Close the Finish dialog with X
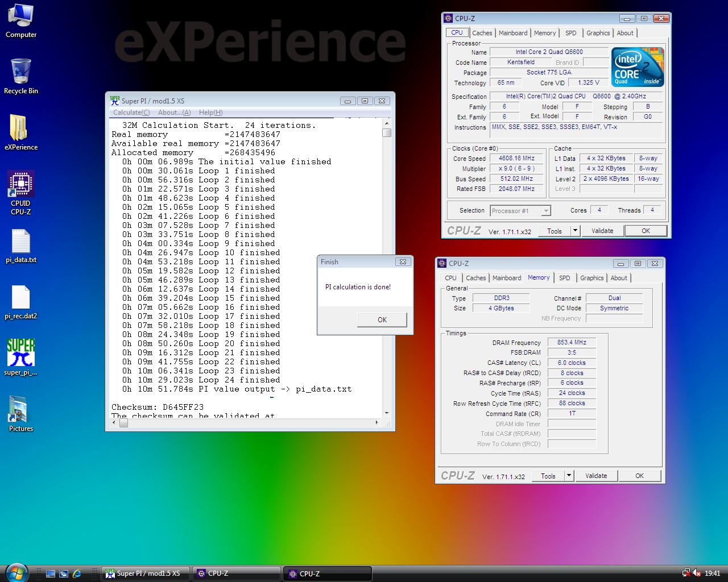The width and height of the screenshot is (728, 582). (x=403, y=262)
